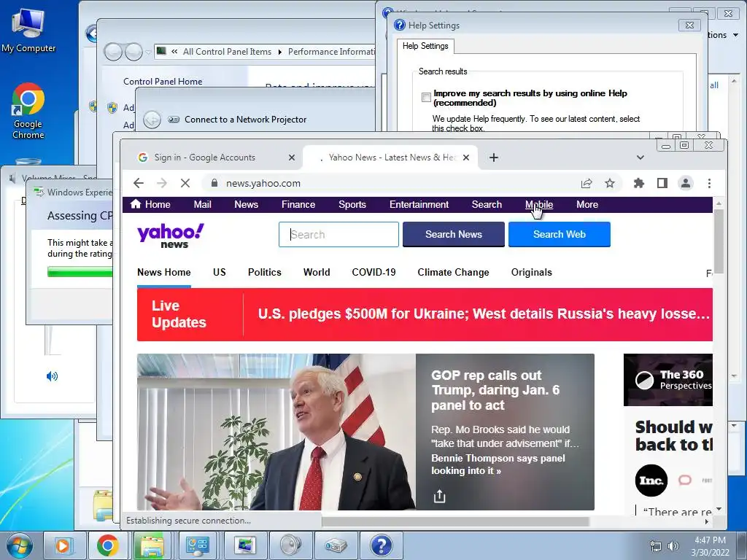This screenshot has width=747, height=560.
Task: Open the More dropdown in Yahoo navbar
Action: click(x=587, y=204)
